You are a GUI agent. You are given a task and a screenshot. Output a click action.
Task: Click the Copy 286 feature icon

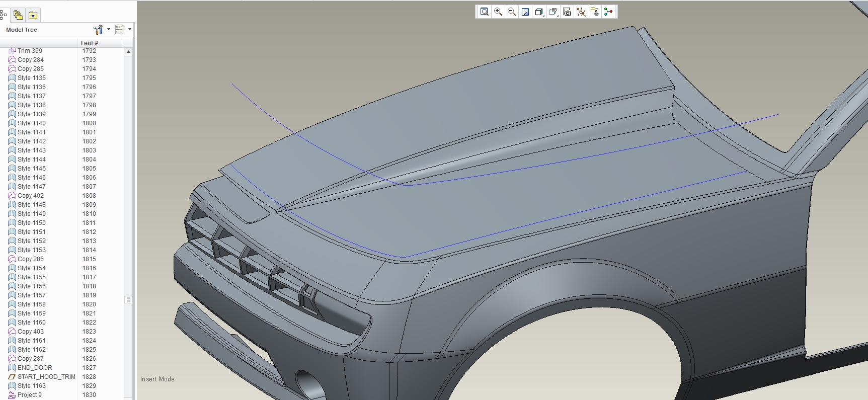click(x=12, y=259)
